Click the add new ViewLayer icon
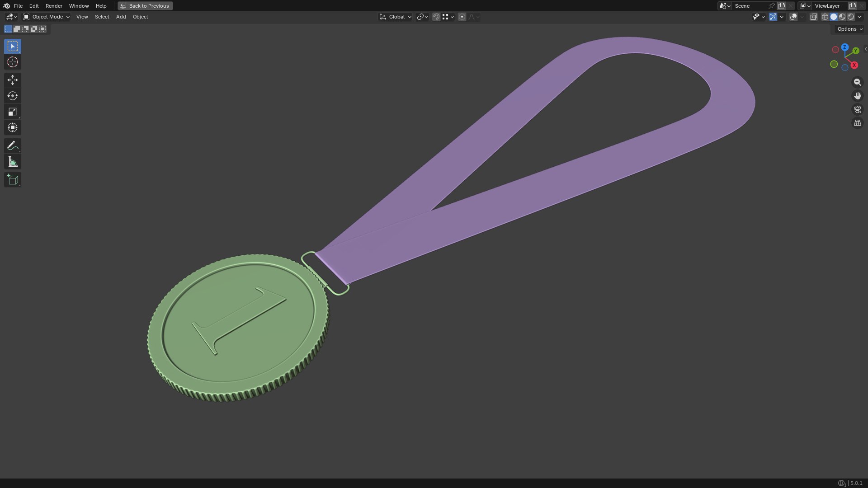 (853, 6)
